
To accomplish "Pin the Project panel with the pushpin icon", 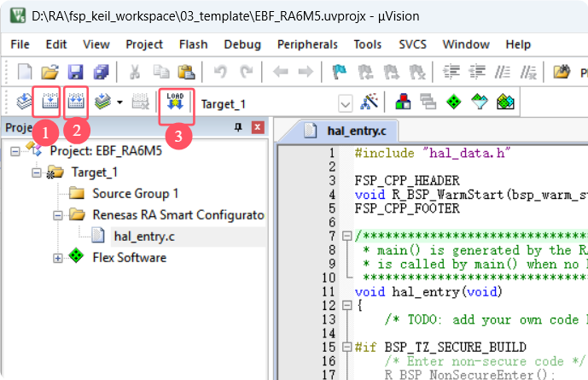I will (238, 127).
